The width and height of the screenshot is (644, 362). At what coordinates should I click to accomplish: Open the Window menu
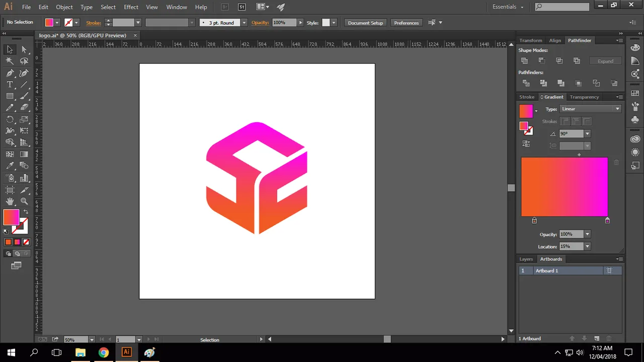pos(177,7)
